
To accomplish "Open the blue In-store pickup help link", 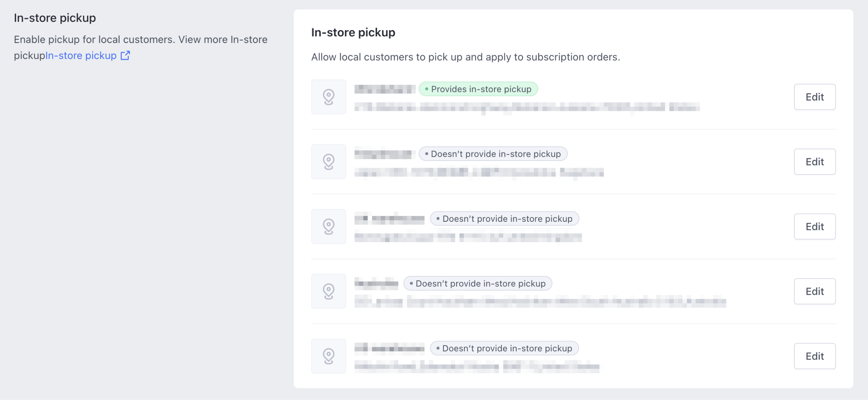I will point(81,55).
